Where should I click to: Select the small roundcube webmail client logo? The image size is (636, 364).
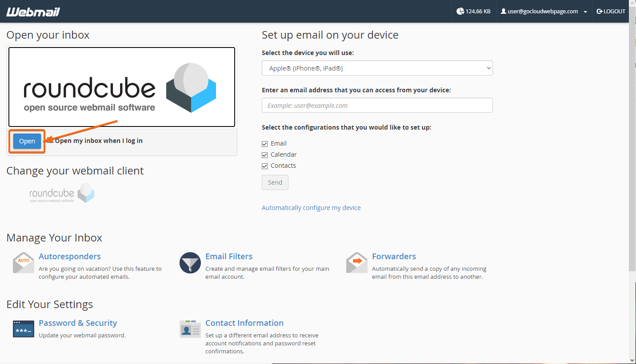[x=62, y=193]
